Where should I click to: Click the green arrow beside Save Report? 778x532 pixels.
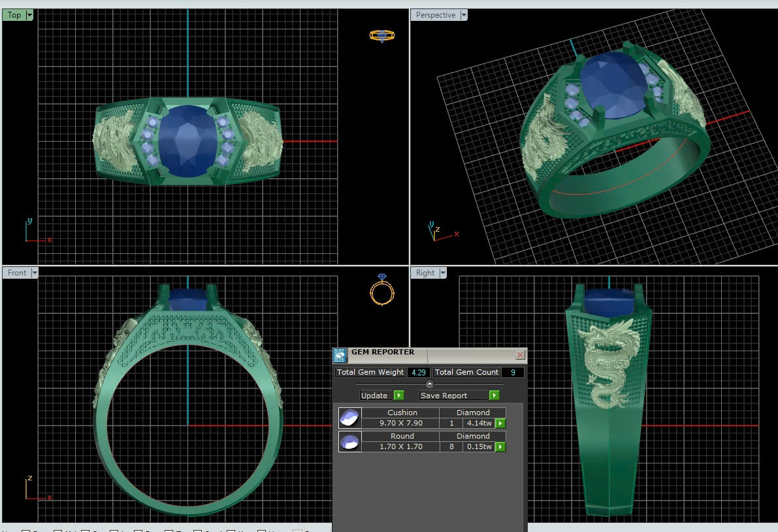click(494, 396)
